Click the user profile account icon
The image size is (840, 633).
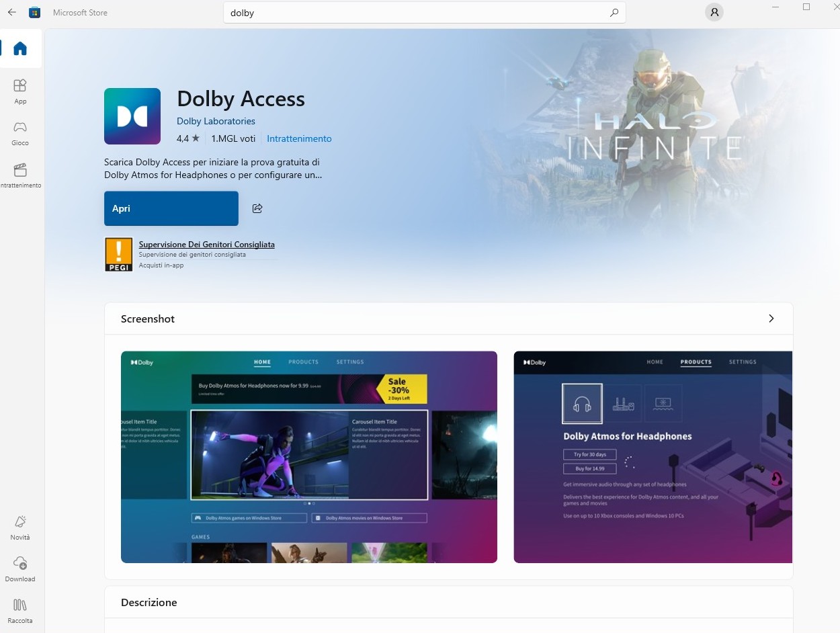pos(714,12)
